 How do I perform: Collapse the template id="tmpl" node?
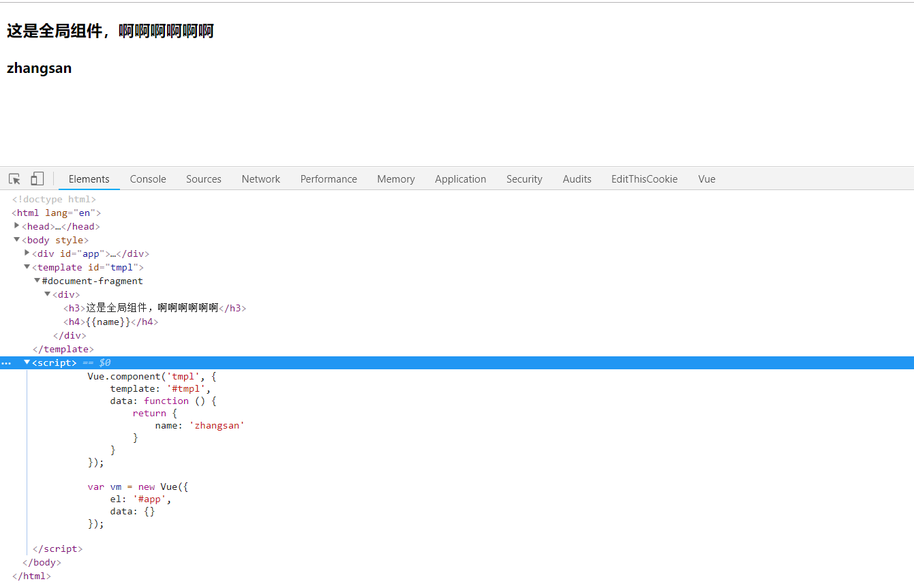pyautogui.click(x=27, y=266)
